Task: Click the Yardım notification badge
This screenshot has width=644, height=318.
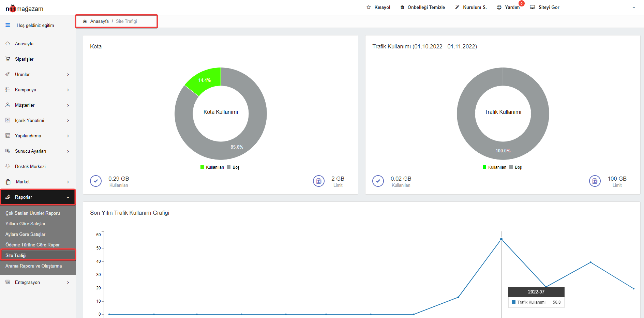Action: (522, 3)
